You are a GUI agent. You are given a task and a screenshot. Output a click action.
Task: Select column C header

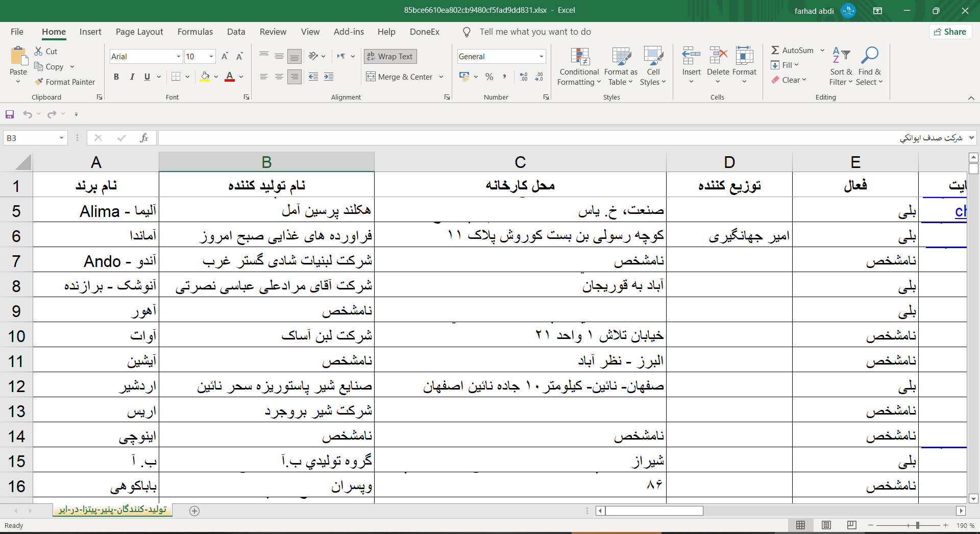[x=520, y=162]
